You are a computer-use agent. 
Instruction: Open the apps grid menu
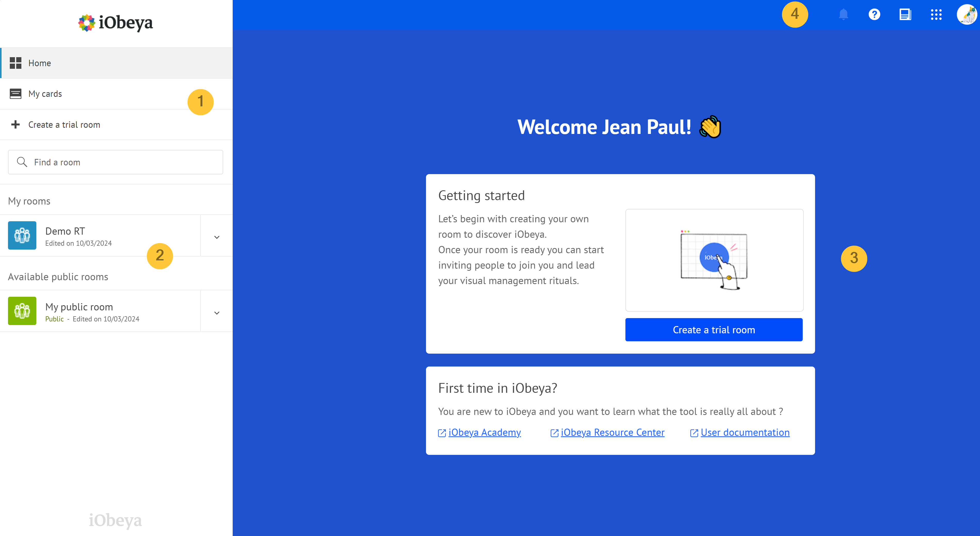[936, 14]
